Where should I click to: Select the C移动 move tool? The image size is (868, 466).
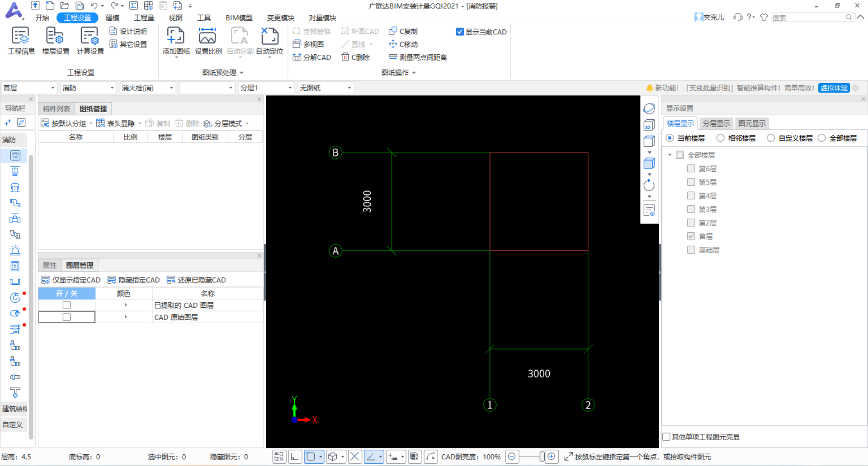(x=403, y=44)
